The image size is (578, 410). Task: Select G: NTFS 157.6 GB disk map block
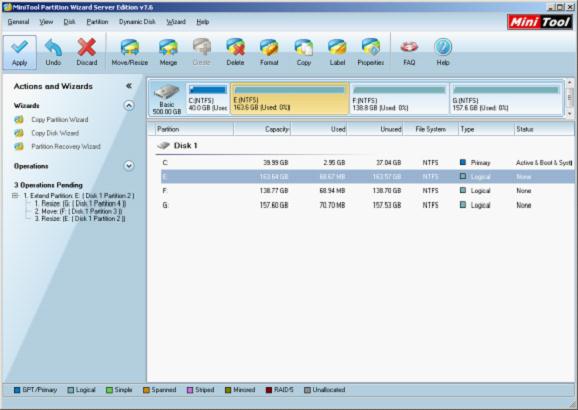(506, 98)
